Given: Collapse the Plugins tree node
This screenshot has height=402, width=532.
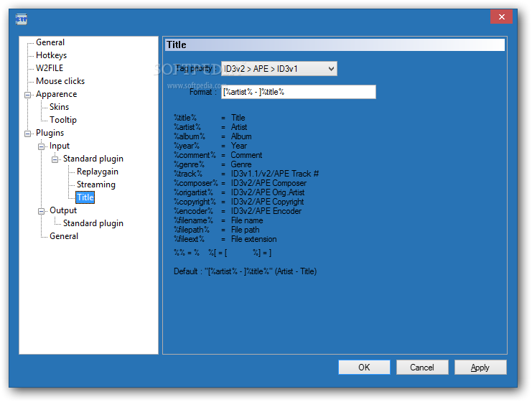Looking at the screenshot, I should pyautogui.click(x=28, y=134).
